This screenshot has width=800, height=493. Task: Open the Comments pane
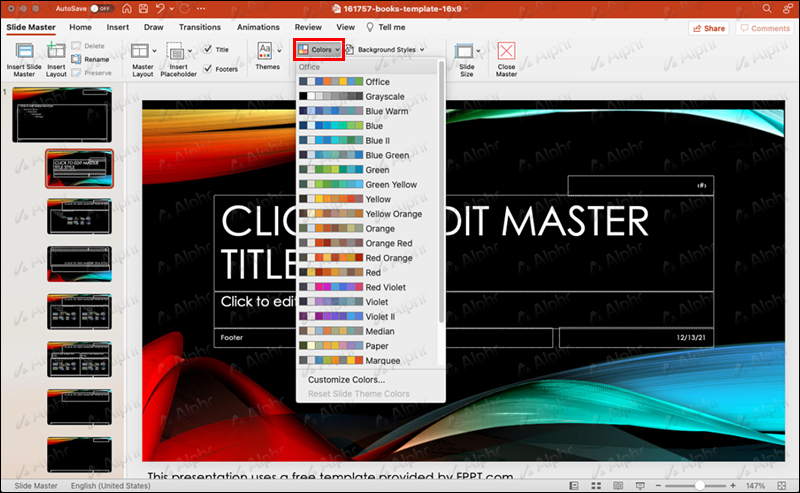point(765,28)
